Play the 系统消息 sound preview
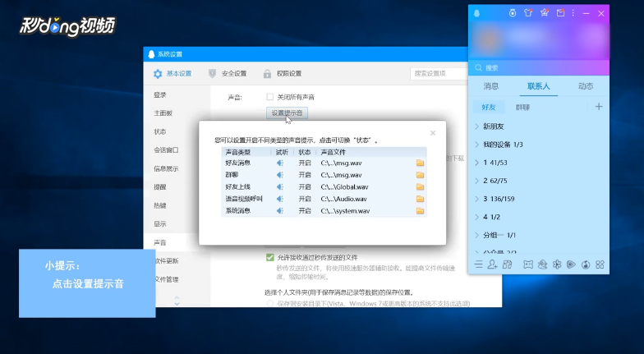 [280, 210]
